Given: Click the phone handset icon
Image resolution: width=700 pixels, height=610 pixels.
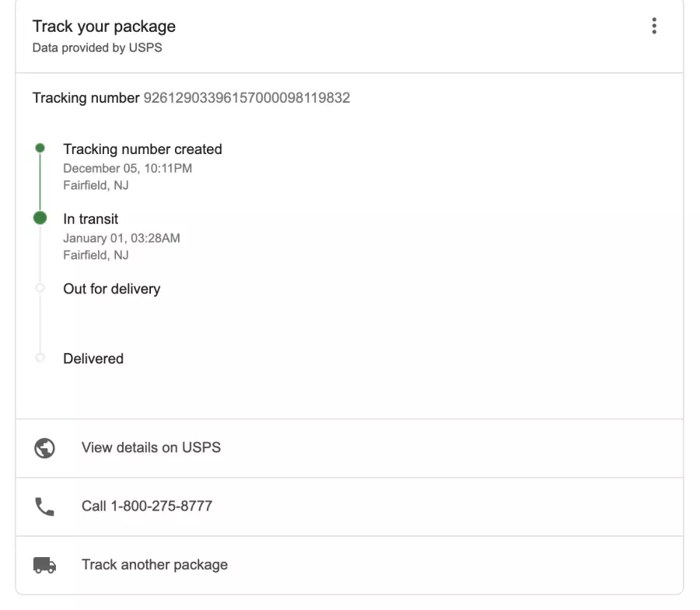Looking at the screenshot, I should (44, 507).
